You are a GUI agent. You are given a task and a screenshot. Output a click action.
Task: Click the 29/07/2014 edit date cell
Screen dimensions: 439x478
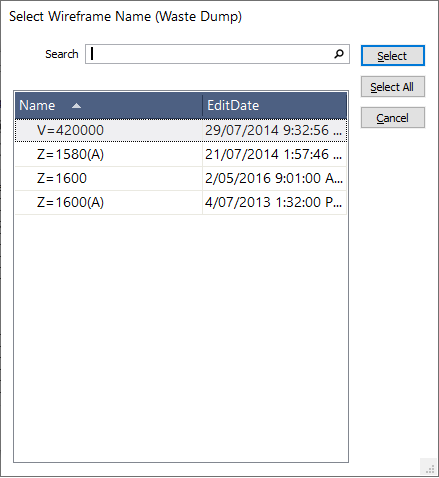(274, 130)
